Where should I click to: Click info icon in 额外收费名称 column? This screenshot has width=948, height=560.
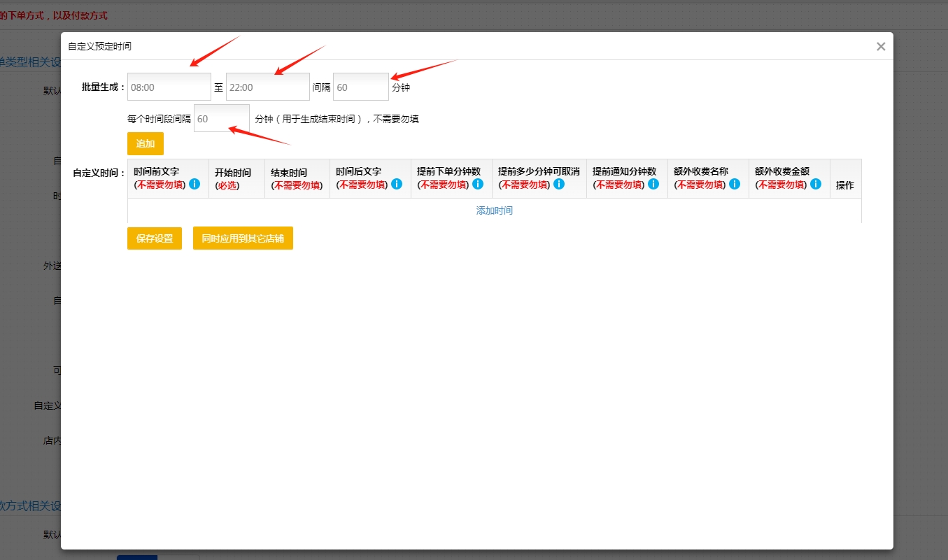point(735,184)
